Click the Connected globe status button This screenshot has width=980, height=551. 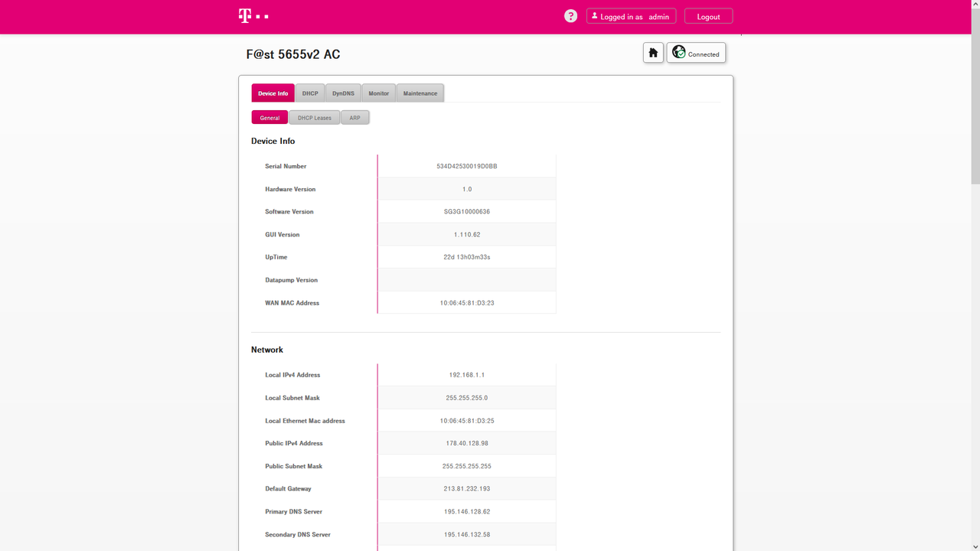pos(696,53)
